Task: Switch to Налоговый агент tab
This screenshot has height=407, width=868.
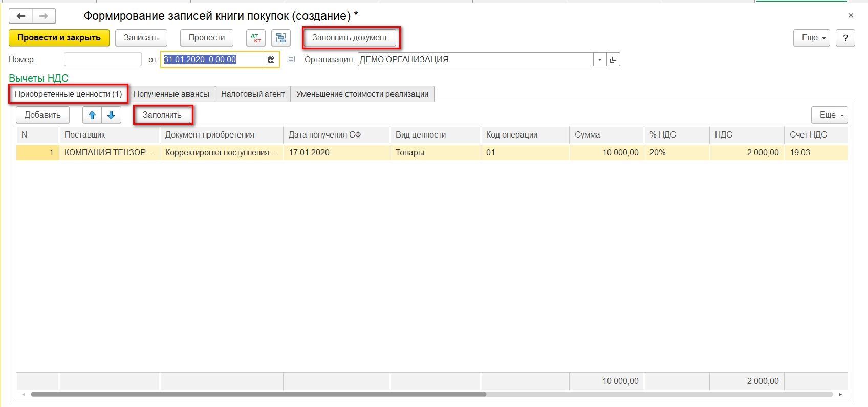Action: (x=252, y=94)
